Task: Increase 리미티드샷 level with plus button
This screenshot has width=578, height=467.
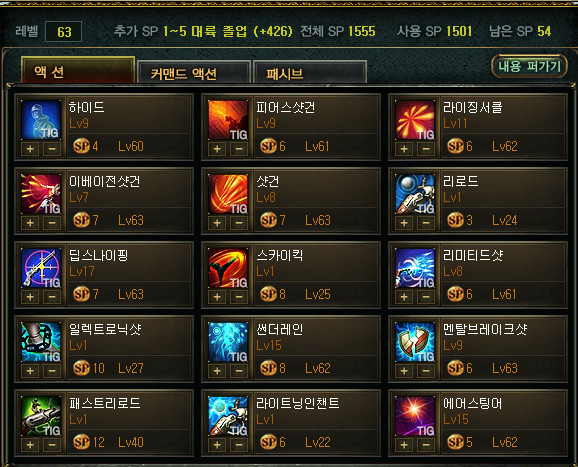Action: 404,297
